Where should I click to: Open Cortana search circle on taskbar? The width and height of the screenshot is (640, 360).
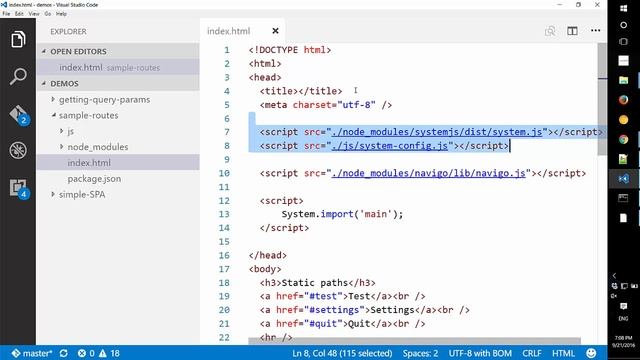click(623, 25)
